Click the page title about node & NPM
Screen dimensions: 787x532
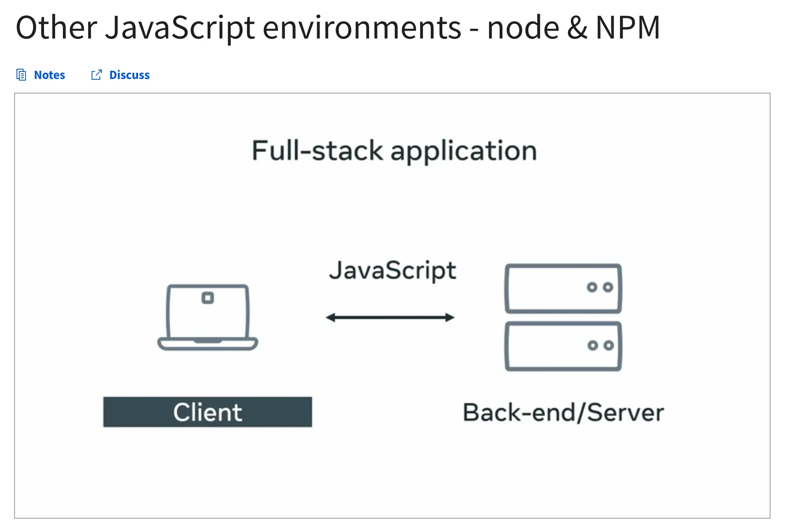coord(337,28)
